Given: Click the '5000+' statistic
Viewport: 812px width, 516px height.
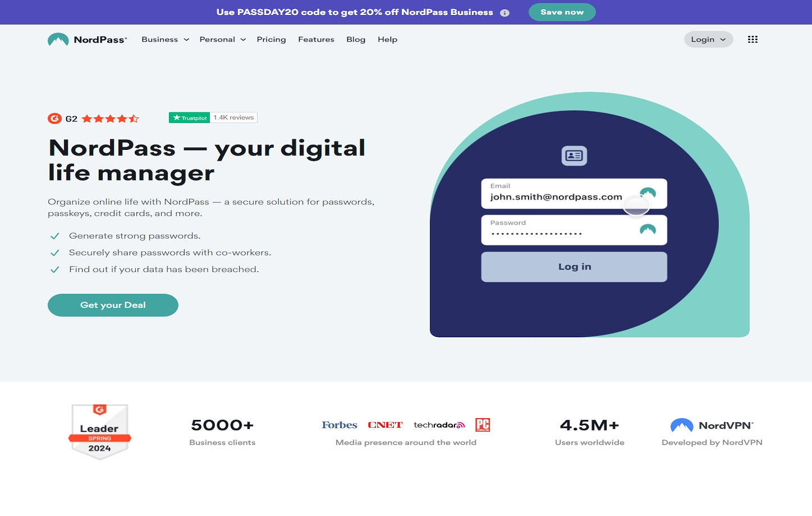Looking at the screenshot, I should pyautogui.click(x=222, y=425).
